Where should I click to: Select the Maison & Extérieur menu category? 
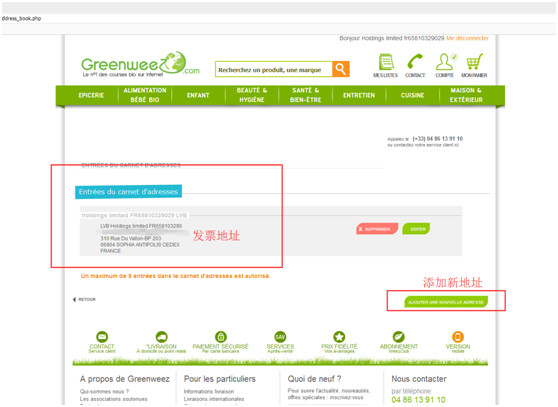click(466, 95)
